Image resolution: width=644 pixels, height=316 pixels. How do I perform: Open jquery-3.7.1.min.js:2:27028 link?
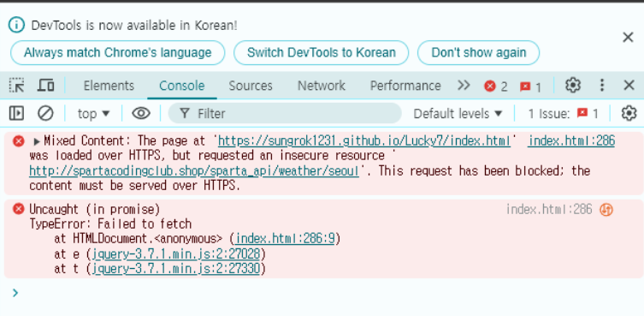(176, 253)
